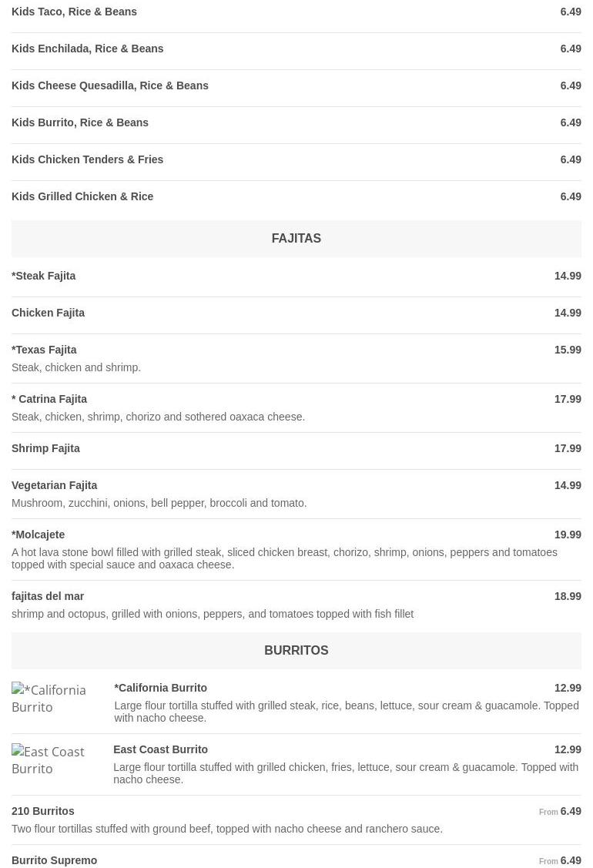Choose the 210 Burritos item

(43, 812)
